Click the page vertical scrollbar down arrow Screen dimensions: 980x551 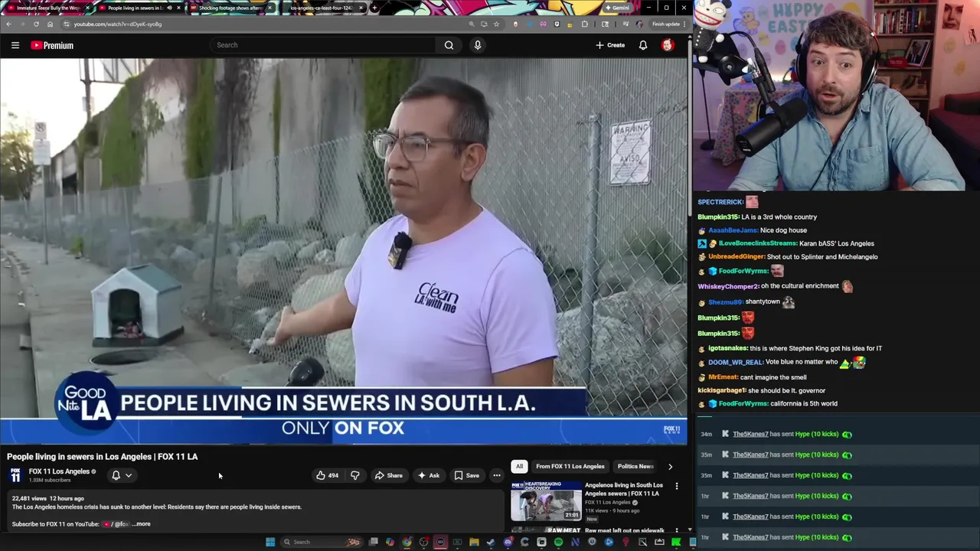coord(689,530)
